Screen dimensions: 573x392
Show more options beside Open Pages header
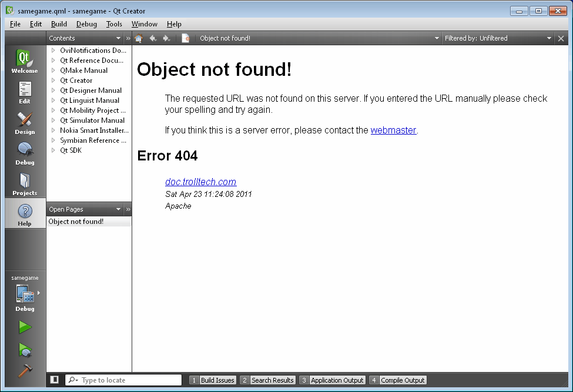[128, 209]
